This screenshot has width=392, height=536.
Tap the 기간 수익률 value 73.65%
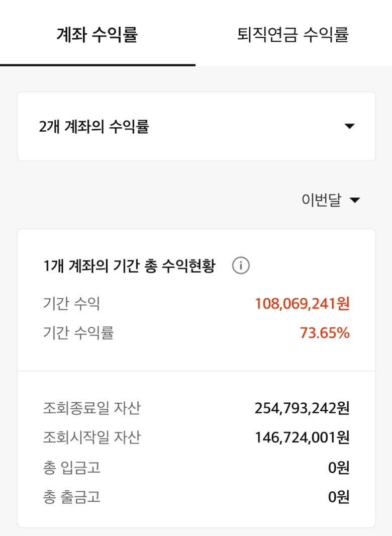click(x=325, y=333)
